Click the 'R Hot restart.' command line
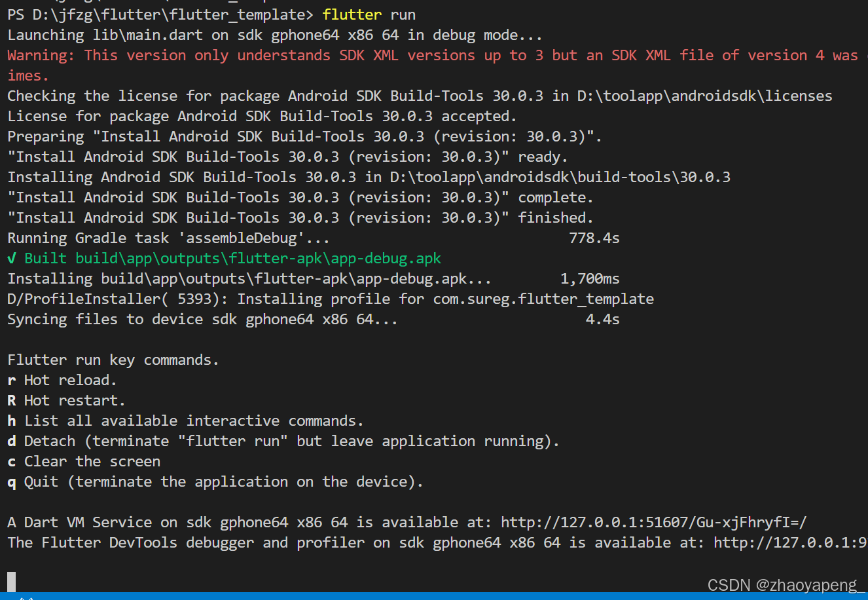 pos(66,400)
